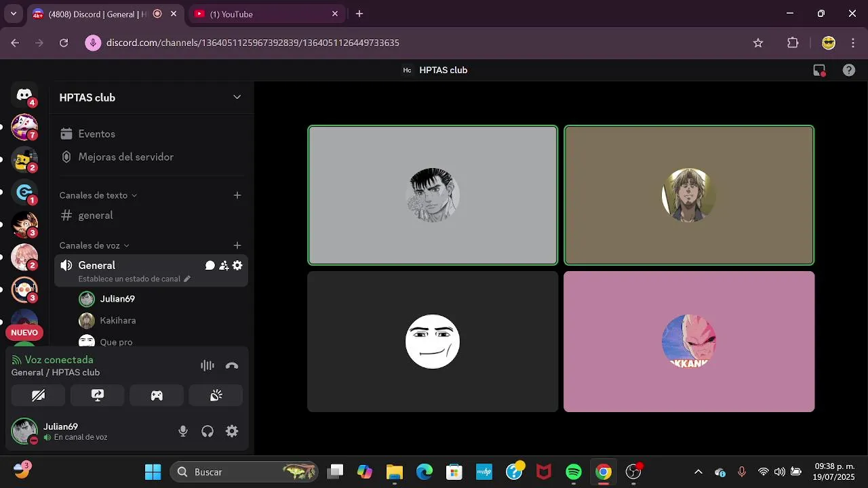
Task: Edit General voice channel settings gear
Action: point(237,266)
